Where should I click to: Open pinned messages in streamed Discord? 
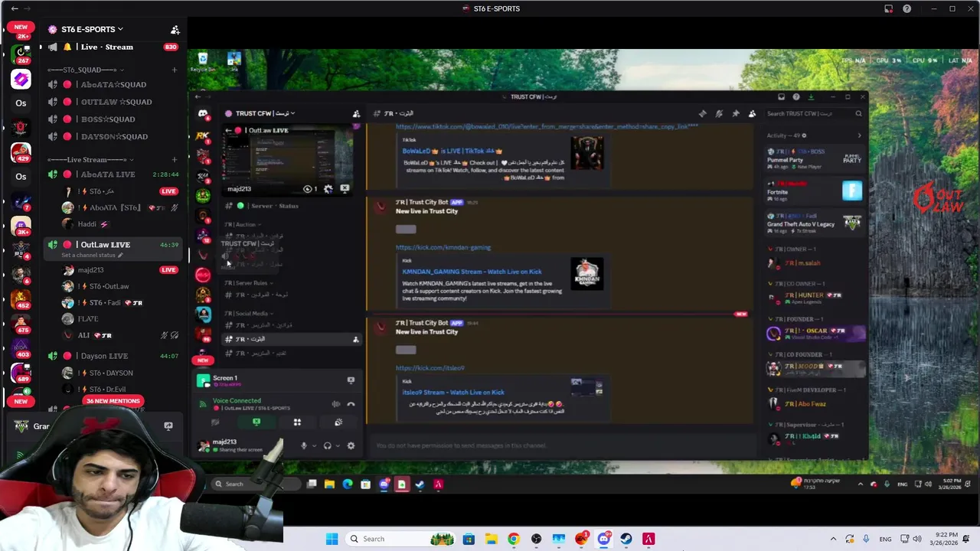click(736, 113)
